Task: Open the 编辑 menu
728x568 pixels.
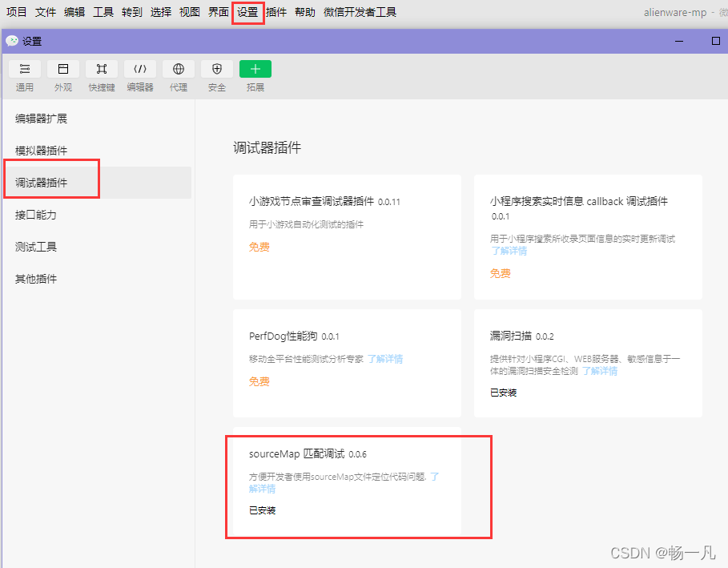Action: [x=74, y=12]
